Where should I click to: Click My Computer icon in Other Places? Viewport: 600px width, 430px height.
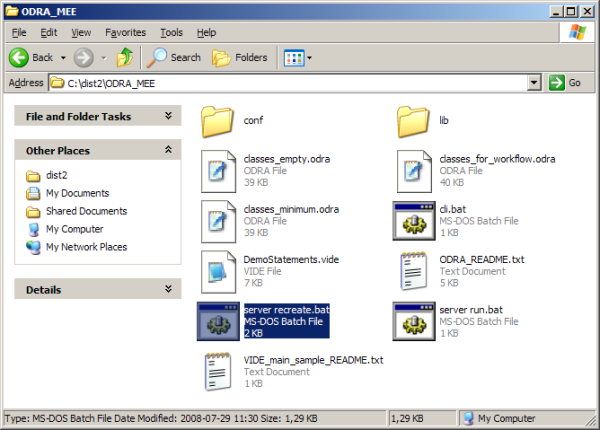pyautogui.click(x=34, y=230)
